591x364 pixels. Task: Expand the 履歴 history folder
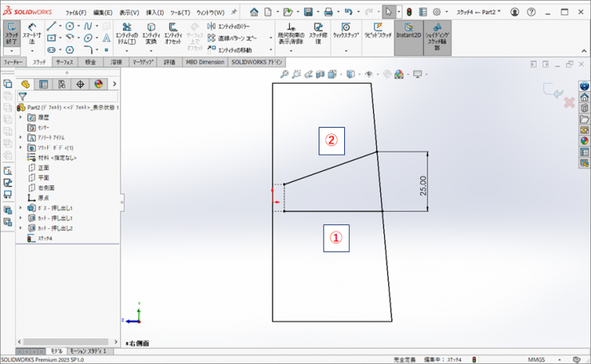[21, 117]
